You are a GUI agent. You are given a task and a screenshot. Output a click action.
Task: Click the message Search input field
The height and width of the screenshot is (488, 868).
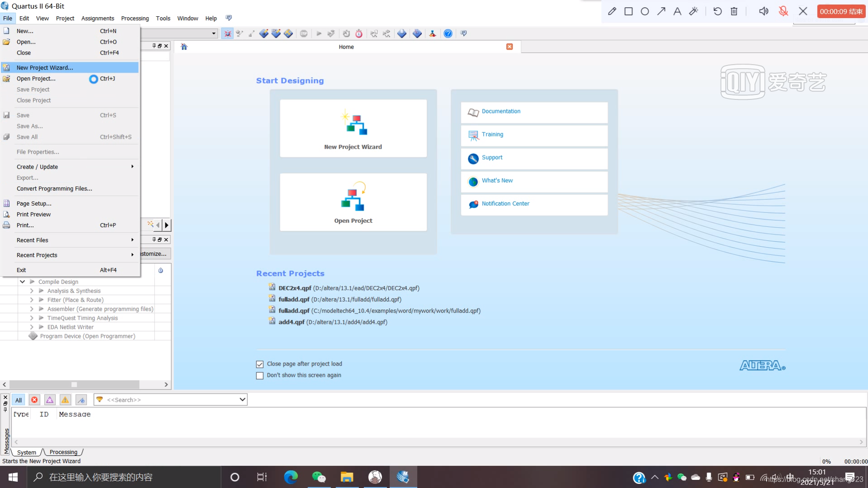click(x=171, y=399)
